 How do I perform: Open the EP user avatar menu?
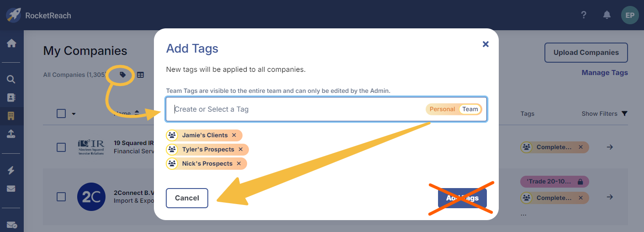630,15
